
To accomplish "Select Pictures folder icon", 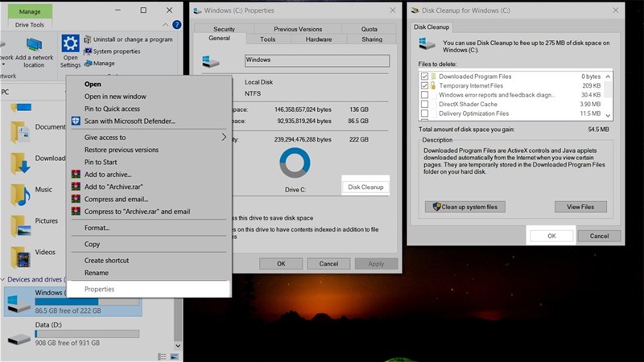I will tap(19, 226).
